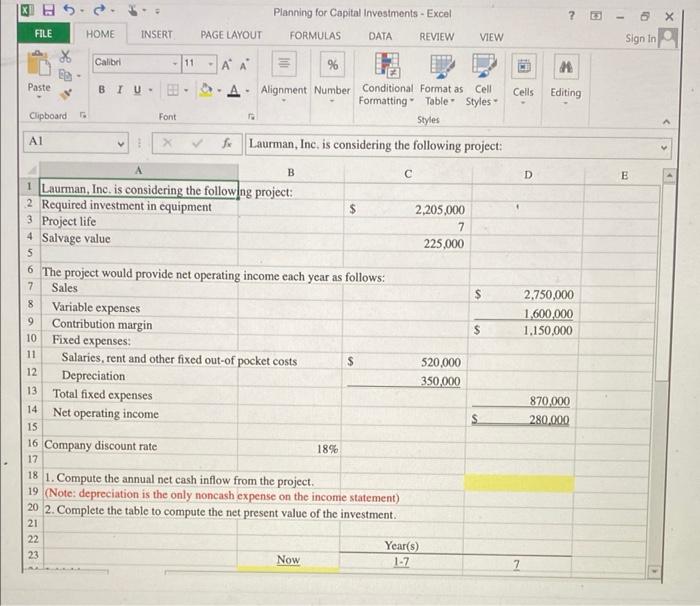
Task: Select cell with 2,205,000 investment
Action: [408, 209]
